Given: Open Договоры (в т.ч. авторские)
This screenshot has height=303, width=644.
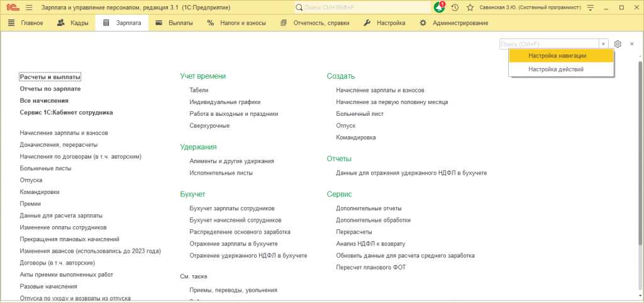Looking at the screenshot, I should tap(57, 263).
